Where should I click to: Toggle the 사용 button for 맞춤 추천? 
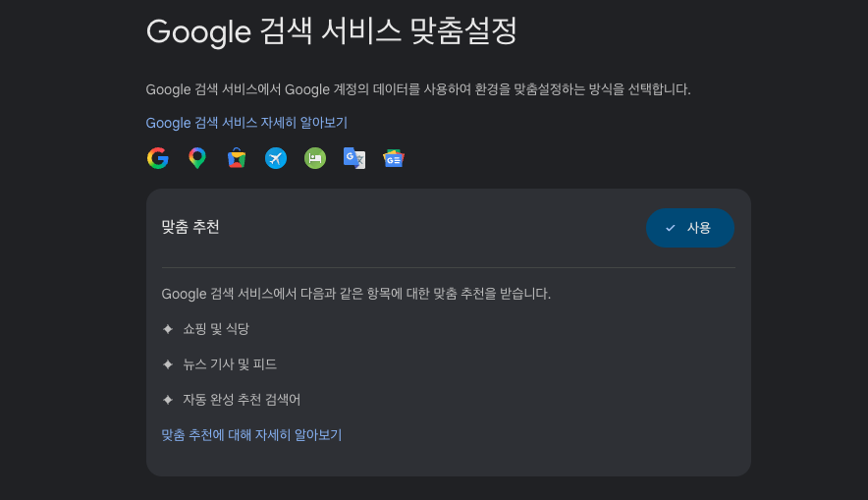click(x=689, y=228)
